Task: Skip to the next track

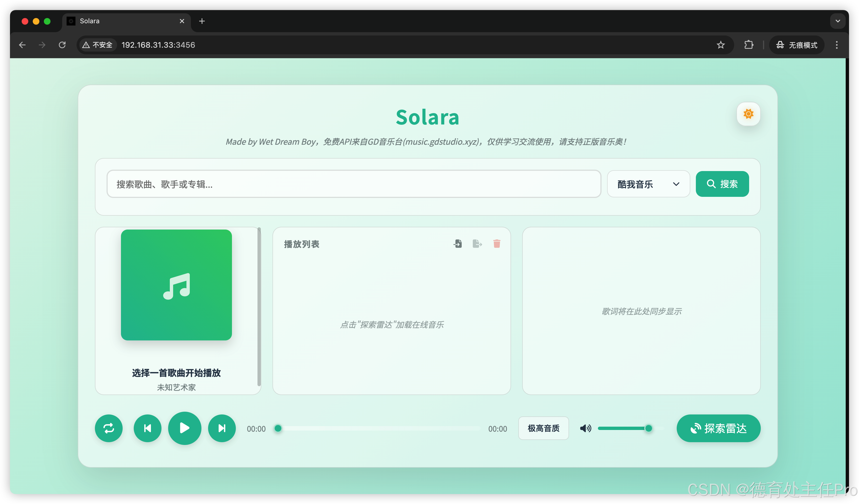Action: click(222, 428)
